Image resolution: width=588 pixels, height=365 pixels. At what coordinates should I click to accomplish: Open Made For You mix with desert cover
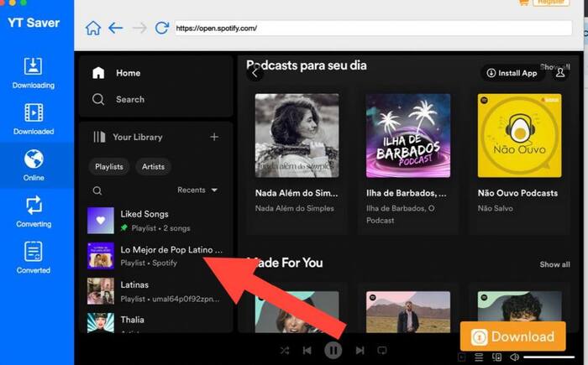tap(408, 312)
